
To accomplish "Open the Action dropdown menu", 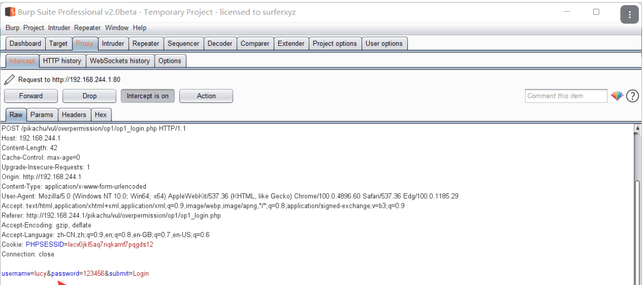I will (x=206, y=96).
